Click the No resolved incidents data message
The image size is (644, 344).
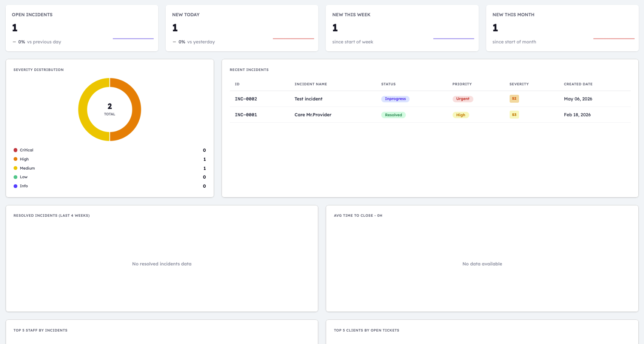coord(162,264)
